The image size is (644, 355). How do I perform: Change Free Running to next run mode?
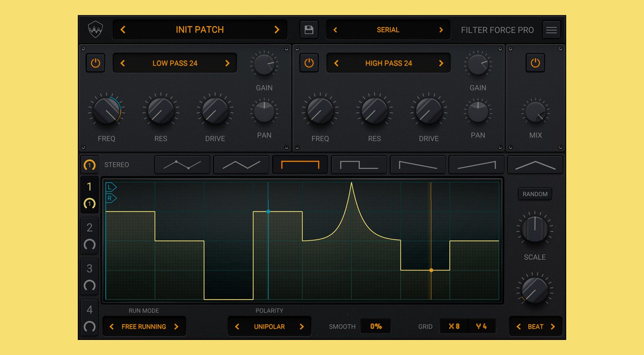[176, 327]
